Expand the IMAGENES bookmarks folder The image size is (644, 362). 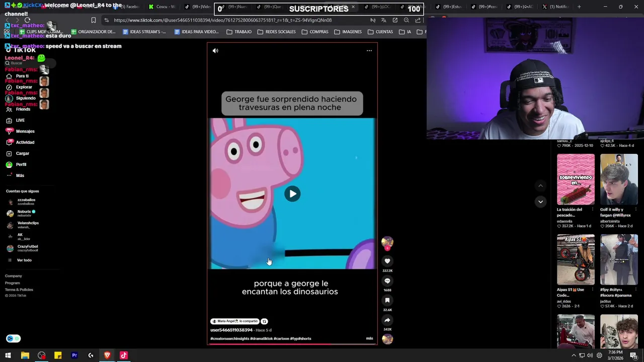coord(348,32)
